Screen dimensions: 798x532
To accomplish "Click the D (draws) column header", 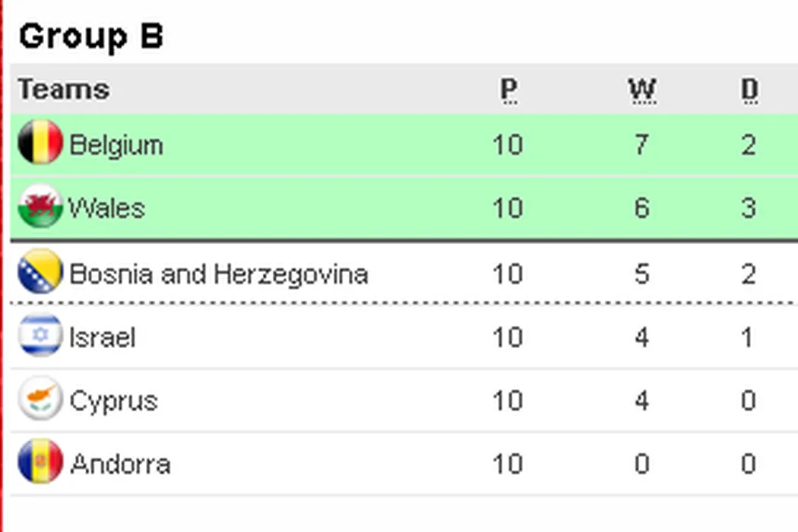I will pos(749,90).
